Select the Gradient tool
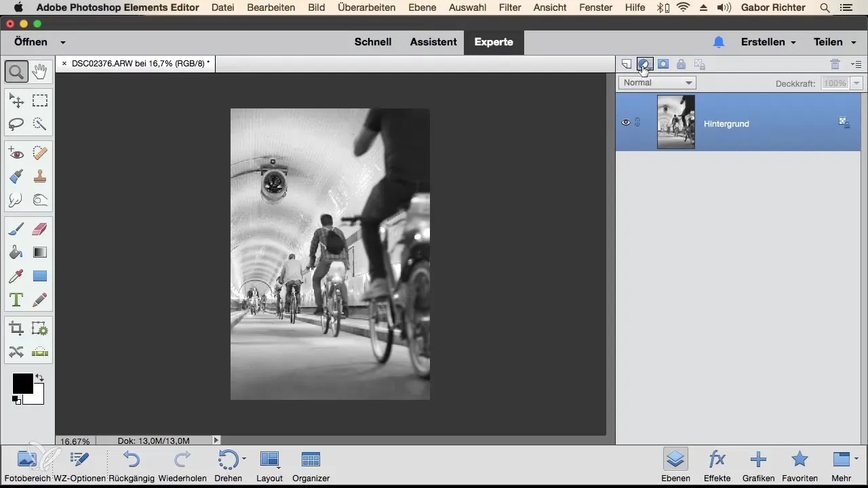 click(x=40, y=253)
